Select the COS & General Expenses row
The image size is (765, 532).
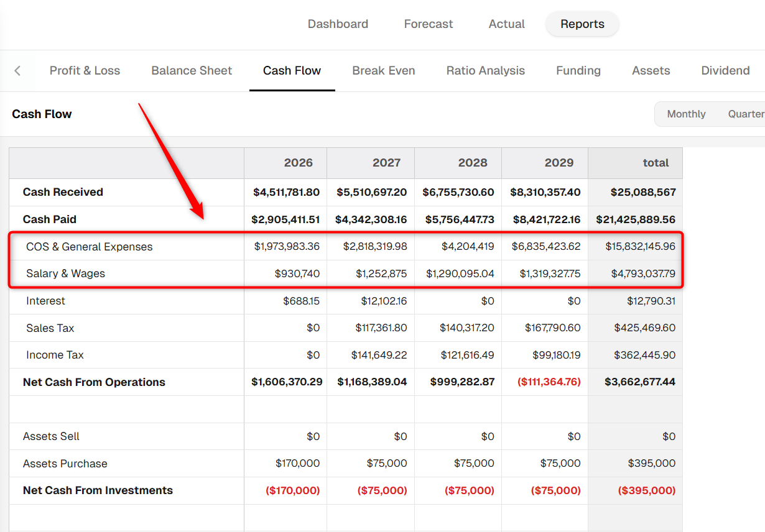point(346,247)
